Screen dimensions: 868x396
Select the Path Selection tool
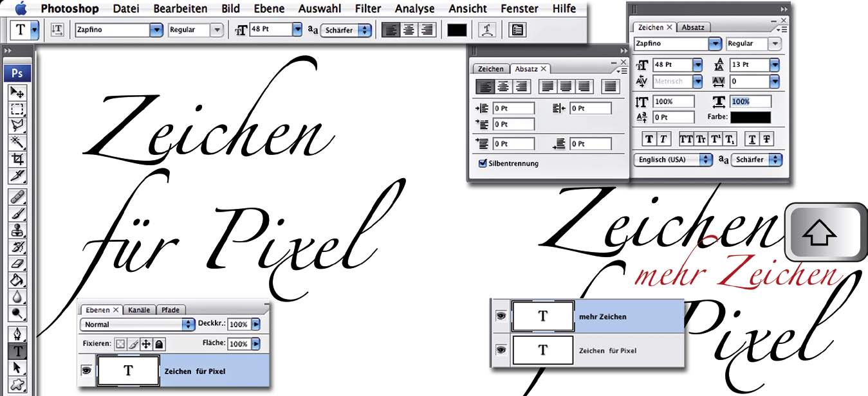[17, 368]
